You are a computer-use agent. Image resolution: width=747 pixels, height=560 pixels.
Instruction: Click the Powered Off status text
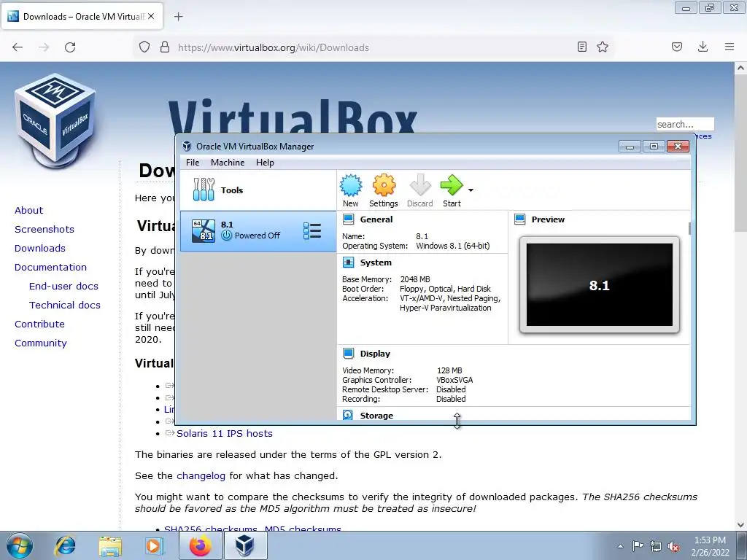(258, 236)
